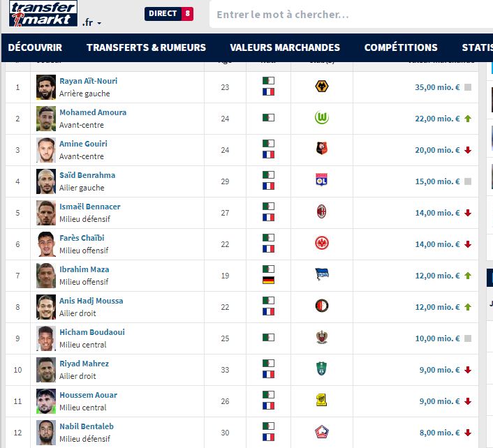Open the Valeurs Marchandes menu
Screen dimensions: 493x448
(285, 47)
